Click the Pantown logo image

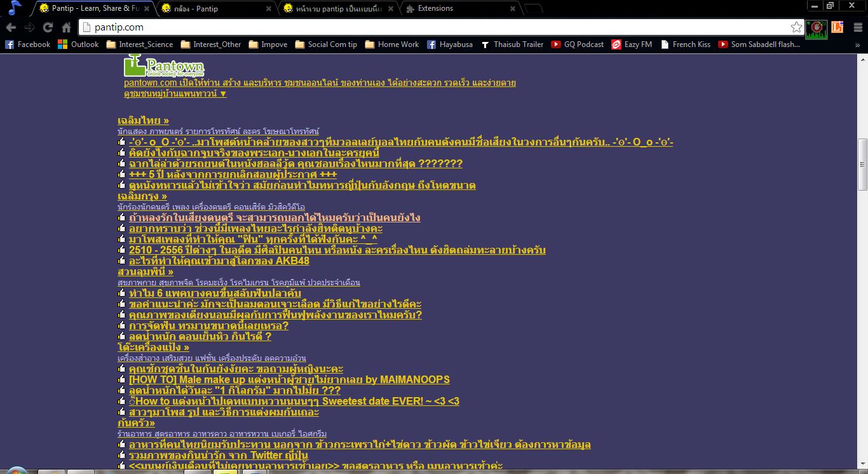164,66
